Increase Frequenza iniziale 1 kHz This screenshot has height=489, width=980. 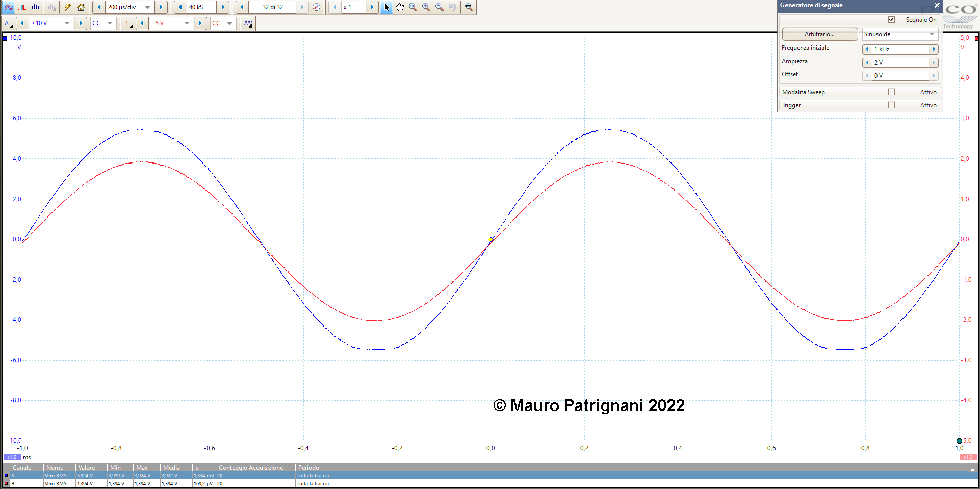click(x=934, y=49)
